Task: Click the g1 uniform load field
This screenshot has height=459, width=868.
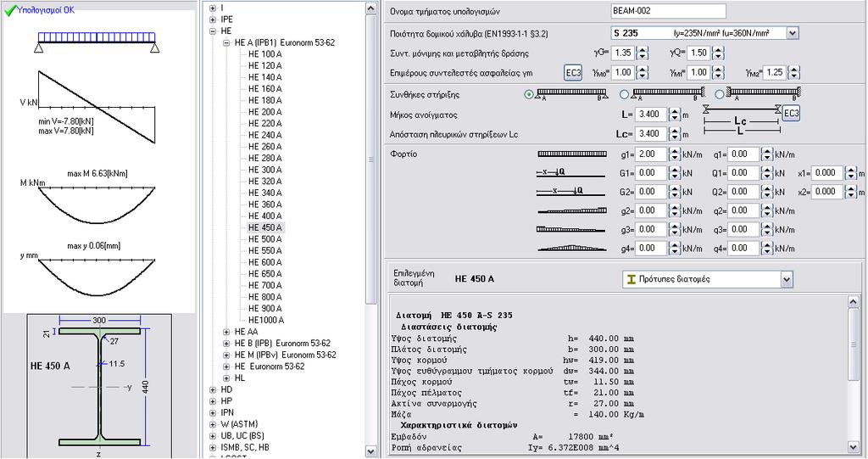Action: coord(650,154)
